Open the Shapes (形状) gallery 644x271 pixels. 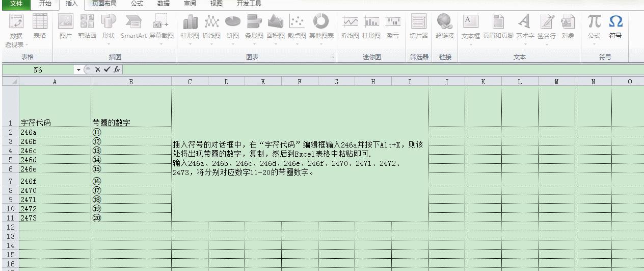tap(109, 29)
